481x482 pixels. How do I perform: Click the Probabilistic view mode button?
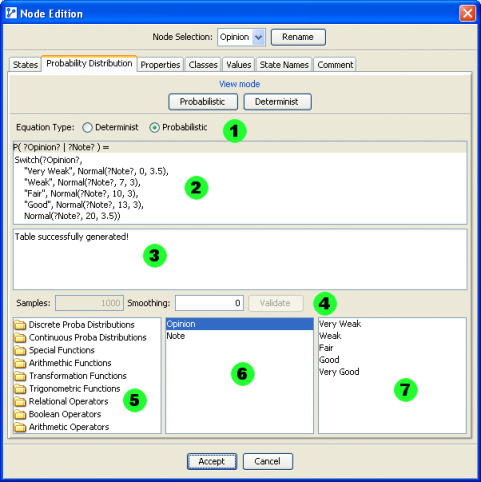click(x=203, y=102)
